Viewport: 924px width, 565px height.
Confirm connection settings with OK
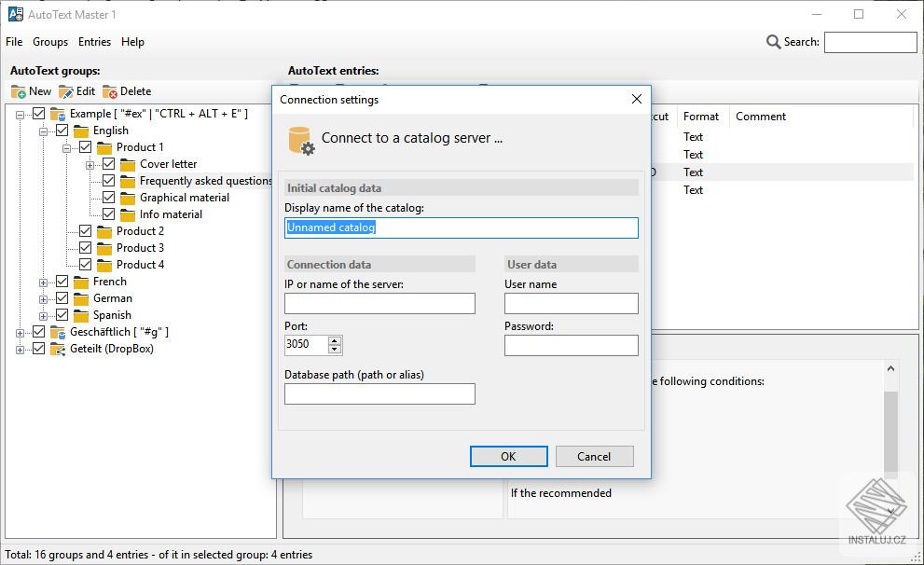508,457
